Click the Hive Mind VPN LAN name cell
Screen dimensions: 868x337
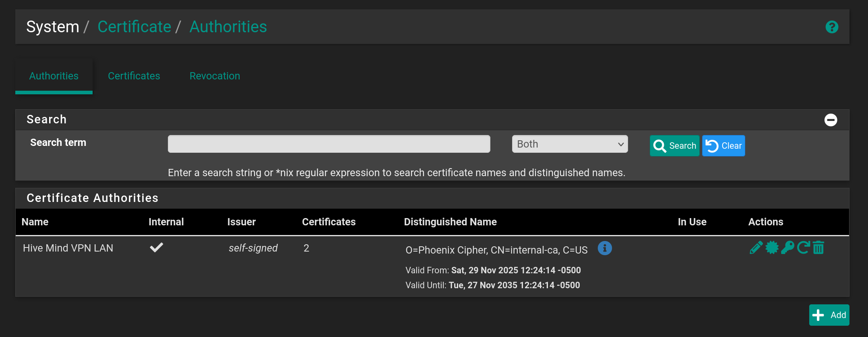pyautogui.click(x=68, y=248)
